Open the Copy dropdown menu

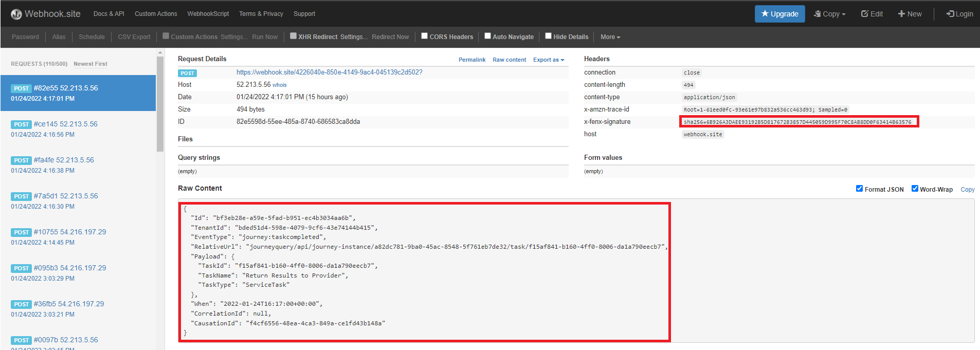coord(829,14)
